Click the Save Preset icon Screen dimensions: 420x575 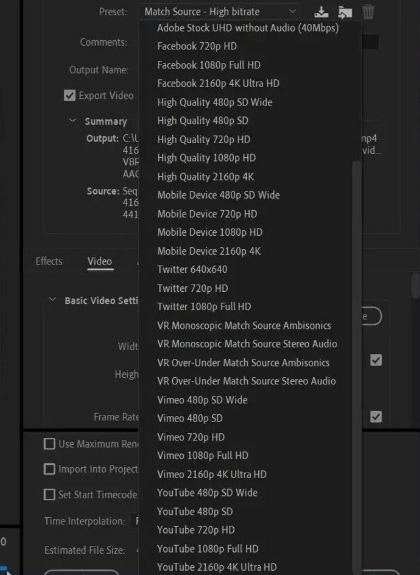pyautogui.click(x=321, y=12)
